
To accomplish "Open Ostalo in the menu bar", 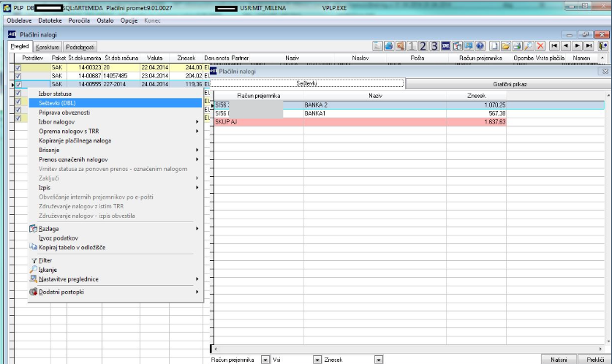I will 105,20.
